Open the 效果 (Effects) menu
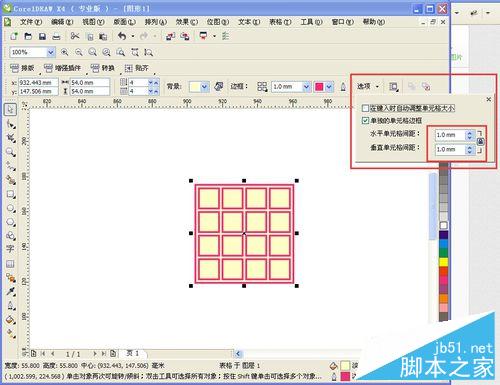500x385 pixels. pyautogui.click(x=187, y=22)
